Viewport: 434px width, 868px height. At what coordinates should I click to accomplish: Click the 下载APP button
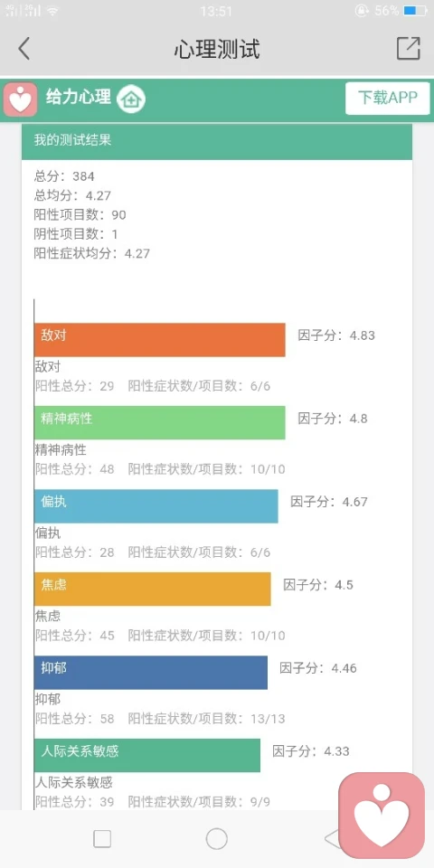pyautogui.click(x=388, y=98)
